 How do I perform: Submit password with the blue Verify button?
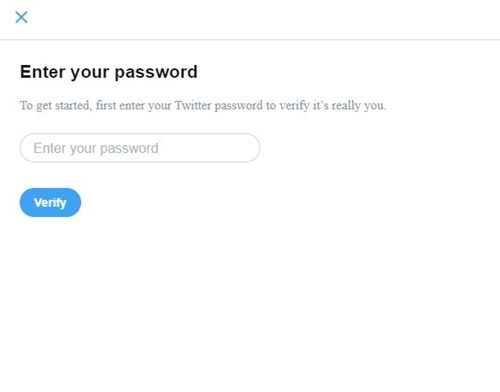coord(50,202)
